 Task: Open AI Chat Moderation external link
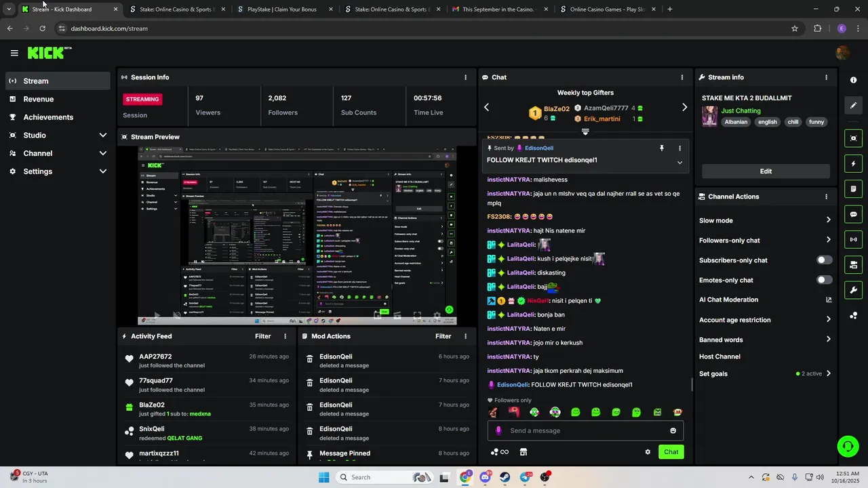coord(829,300)
